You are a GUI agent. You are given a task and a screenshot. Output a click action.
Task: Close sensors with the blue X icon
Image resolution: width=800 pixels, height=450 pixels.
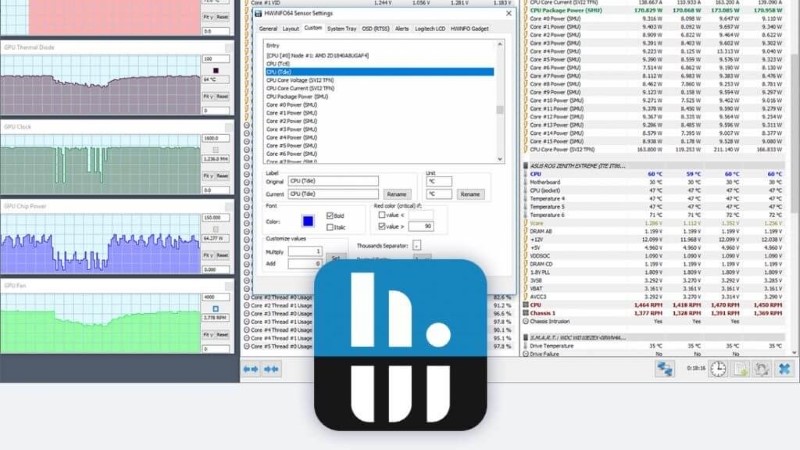pos(784,368)
